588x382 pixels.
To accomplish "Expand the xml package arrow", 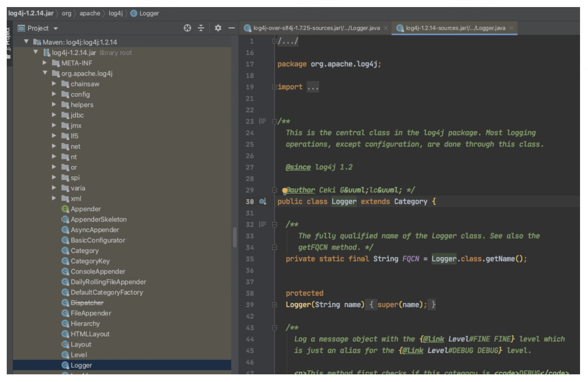I will [54, 198].
